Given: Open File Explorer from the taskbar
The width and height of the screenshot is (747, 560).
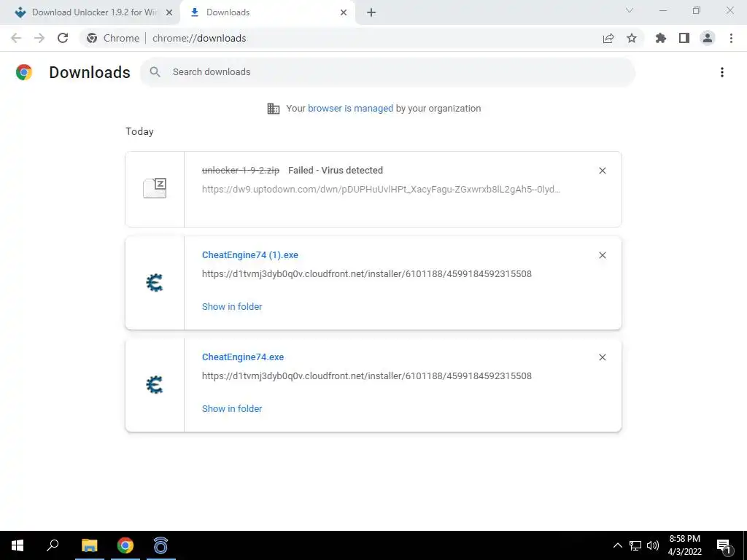Looking at the screenshot, I should pyautogui.click(x=90, y=545).
